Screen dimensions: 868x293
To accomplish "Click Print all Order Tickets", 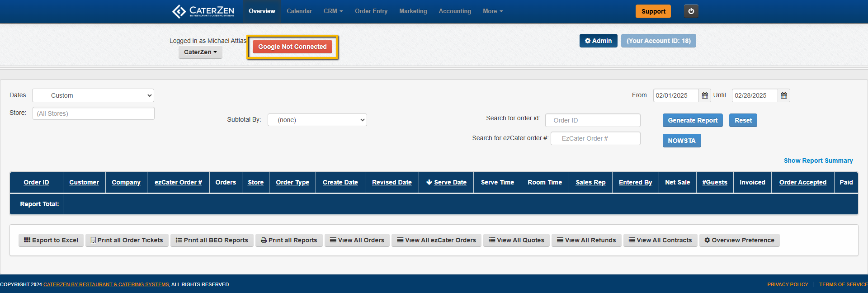I will point(127,240).
